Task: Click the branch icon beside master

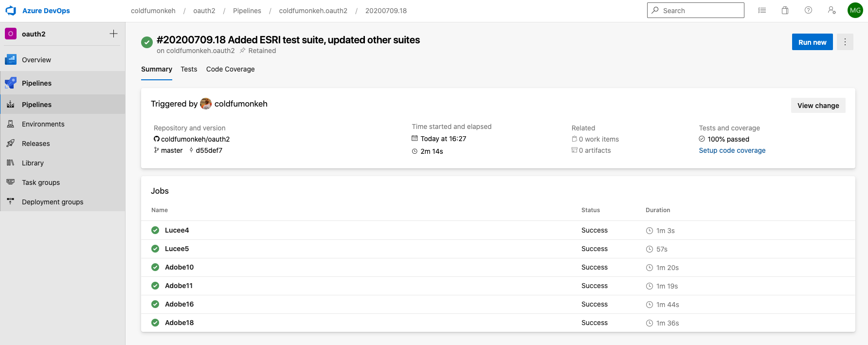Action: (157, 150)
